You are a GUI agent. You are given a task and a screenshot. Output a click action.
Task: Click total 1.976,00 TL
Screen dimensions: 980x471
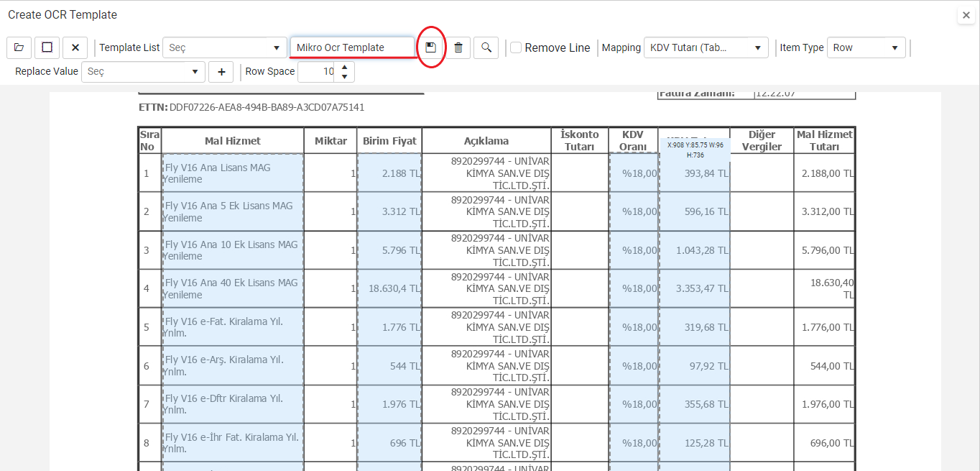[x=828, y=404]
